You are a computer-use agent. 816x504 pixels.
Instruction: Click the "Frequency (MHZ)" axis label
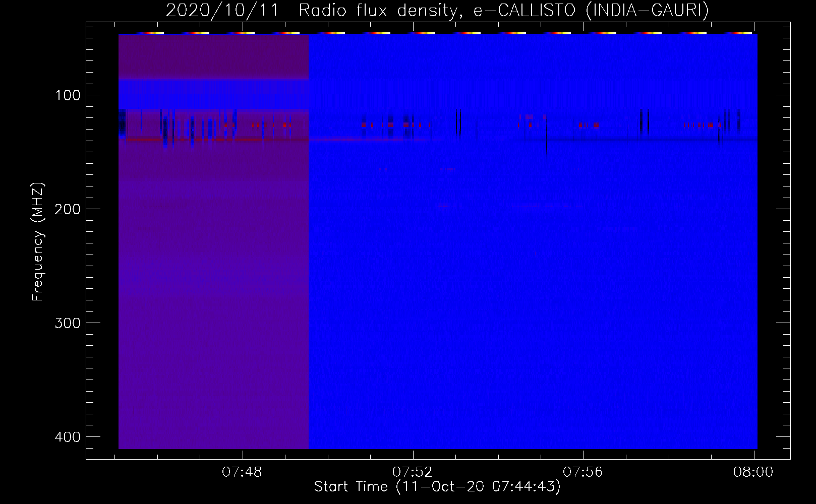[38, 241]
